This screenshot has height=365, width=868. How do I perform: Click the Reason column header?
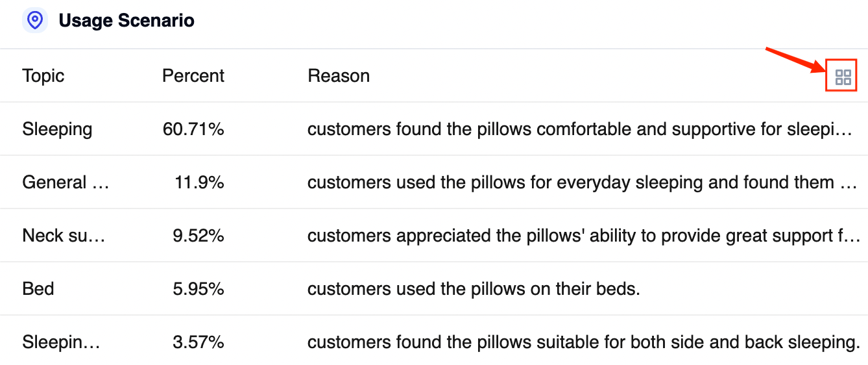(339, 76)
